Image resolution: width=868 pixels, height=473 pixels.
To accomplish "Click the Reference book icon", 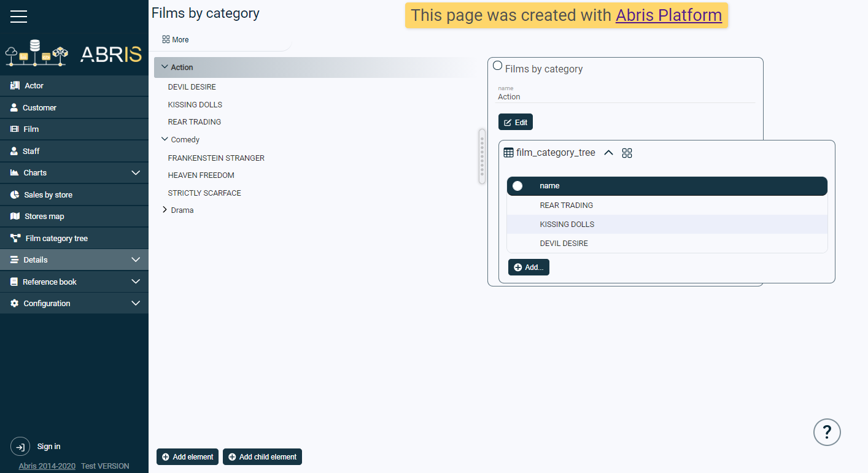I will (14, 282).
